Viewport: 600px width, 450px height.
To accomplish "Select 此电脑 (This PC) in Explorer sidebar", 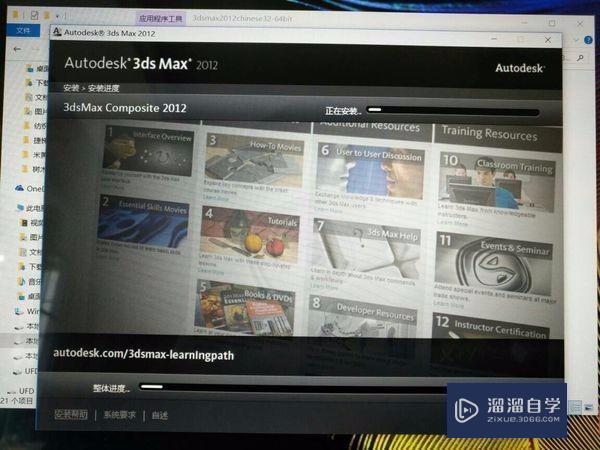I will click(x=30, y=208).
